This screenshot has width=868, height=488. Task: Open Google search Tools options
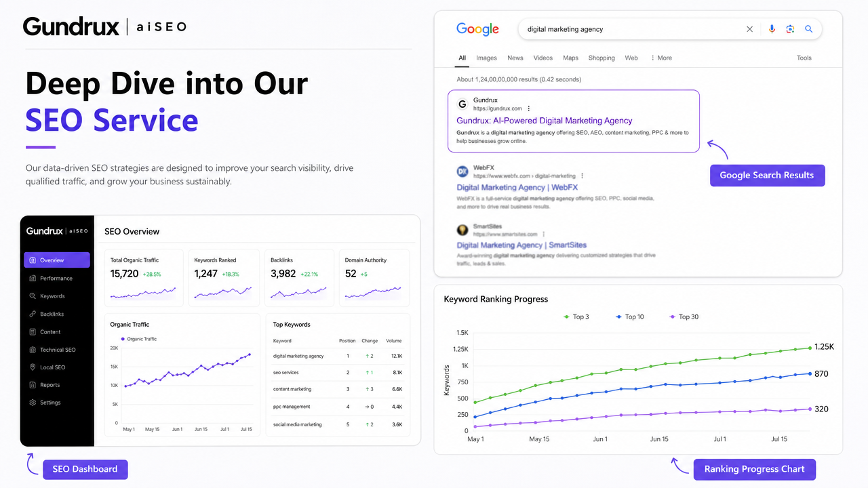804,58
